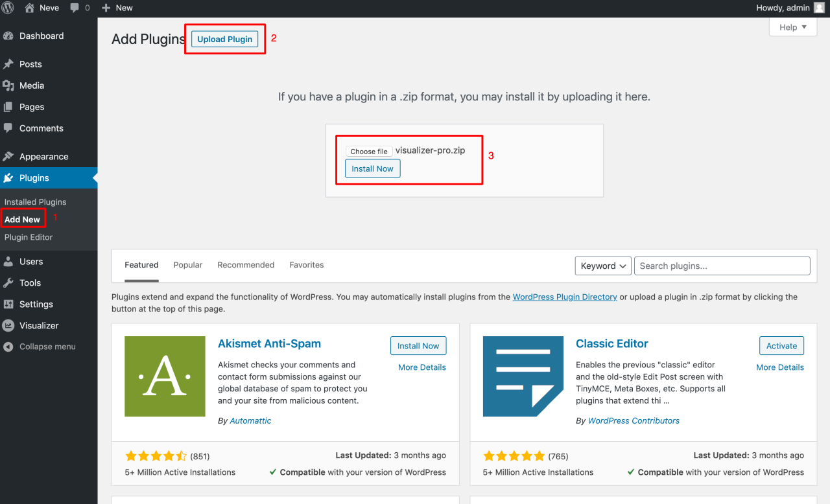Click the Users icon in sidebar
Image resolution: width=830 pixels, height=504 pixels.
click(x=8, y=261)
